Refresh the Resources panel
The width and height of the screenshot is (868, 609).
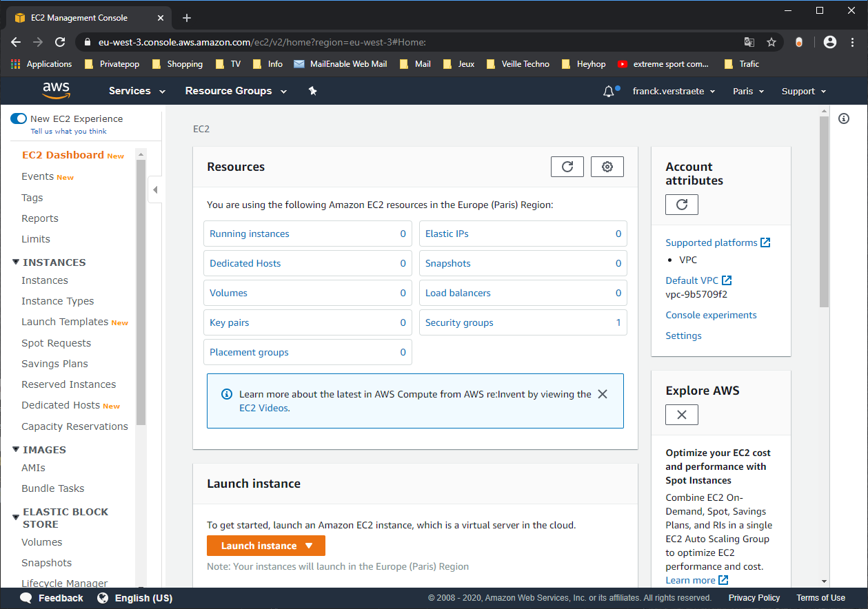tap(567, 167)
